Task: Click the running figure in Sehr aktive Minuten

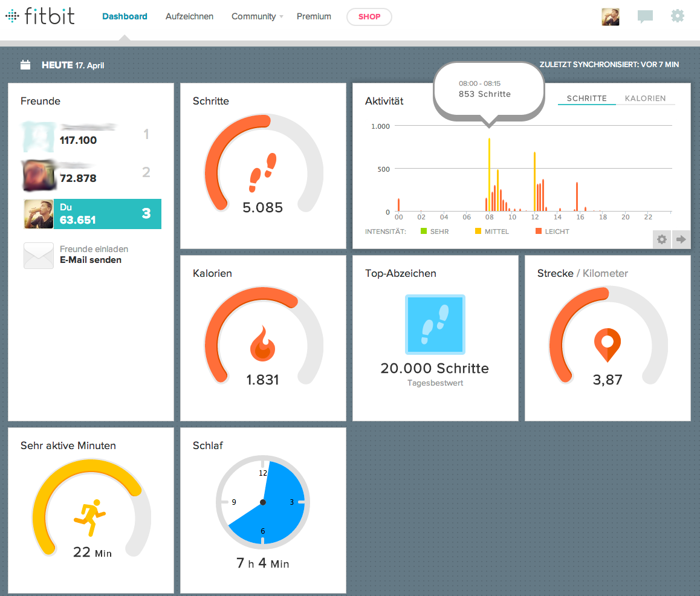Action: [89, 518]
